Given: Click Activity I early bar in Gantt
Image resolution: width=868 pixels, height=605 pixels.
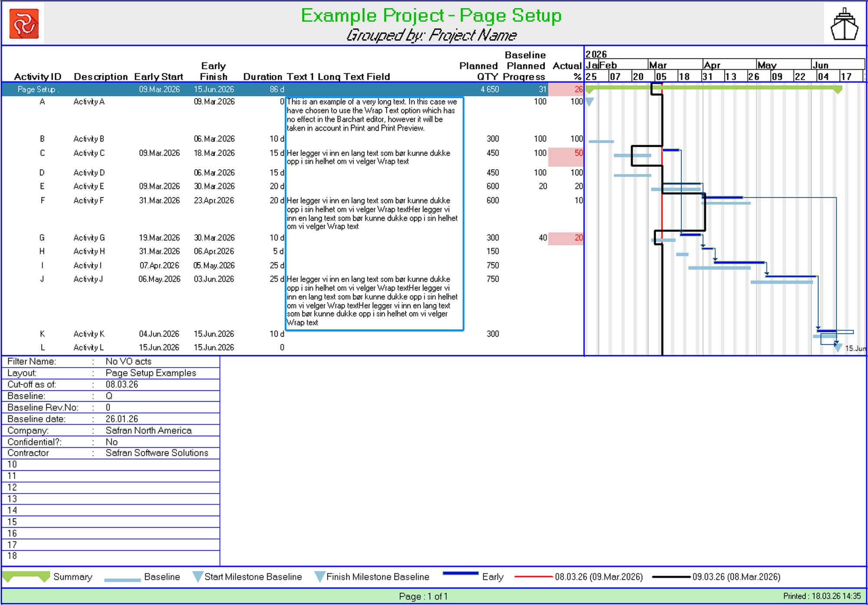Looking at the screenshot, I should (739, 263).
